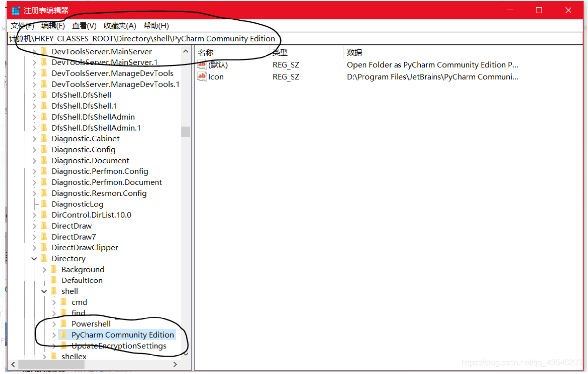The image size is (588, 374).
Task: Expand the shellex key
Action: (44, 356)
